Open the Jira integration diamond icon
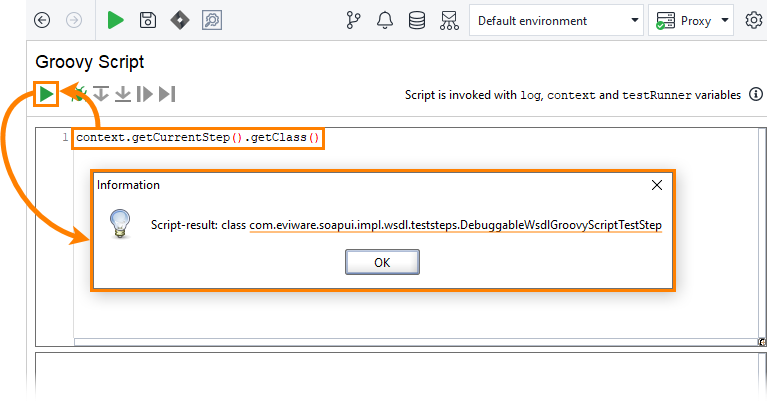The image size is (767, 402). pyautogui.click(x=180, y=21)
